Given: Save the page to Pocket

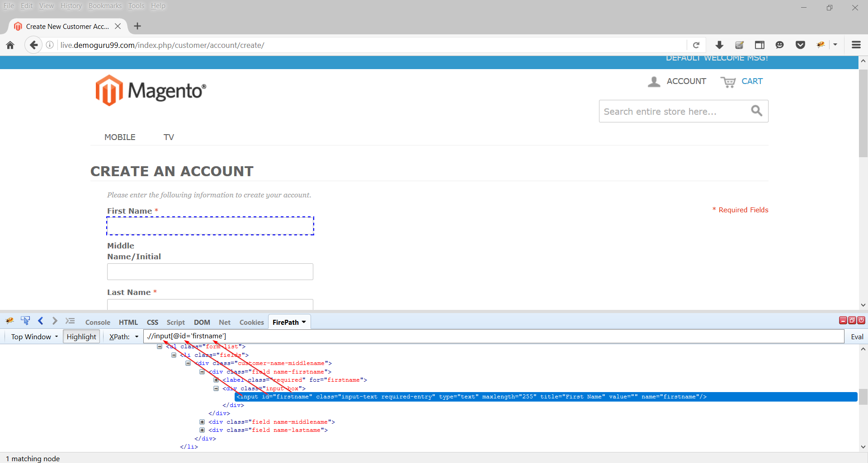Looking at the screenshot, I should [800, 45].
